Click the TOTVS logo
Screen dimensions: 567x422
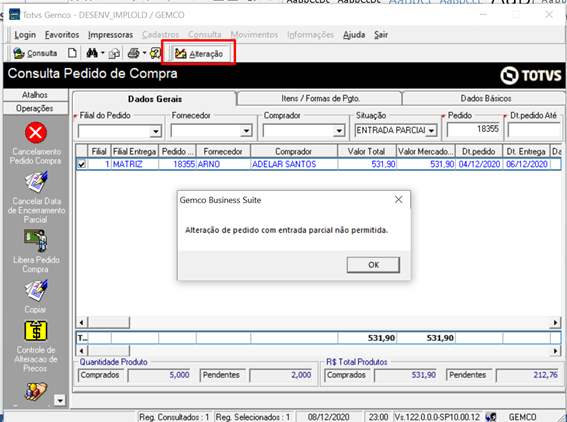tap(531, 75)
